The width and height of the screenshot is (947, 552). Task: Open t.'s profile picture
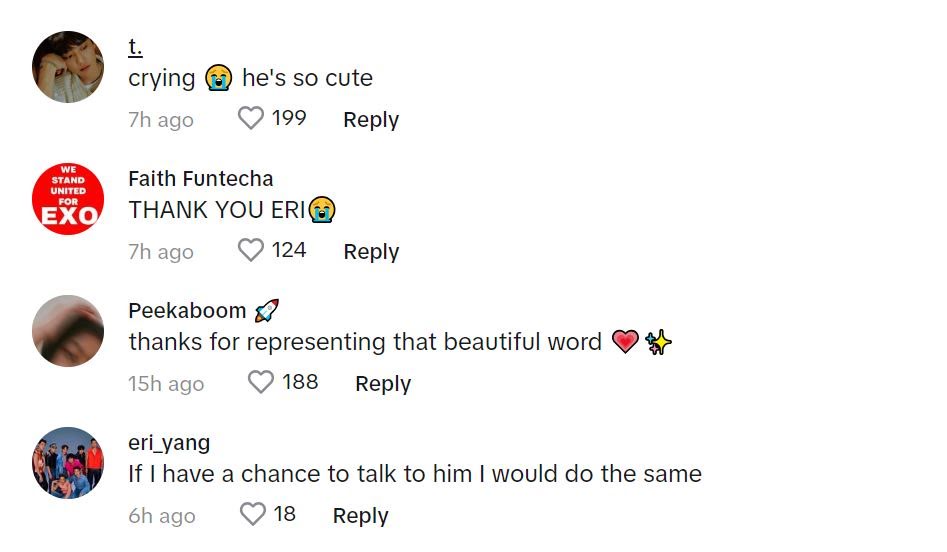click(x=68, y=67)
